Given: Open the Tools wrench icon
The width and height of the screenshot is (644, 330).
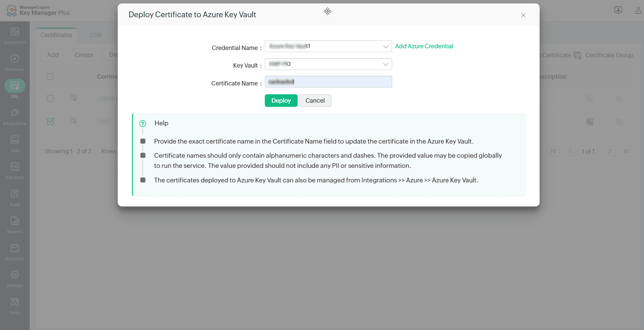Looking at the screenshot, I should (x=15, y=302).
